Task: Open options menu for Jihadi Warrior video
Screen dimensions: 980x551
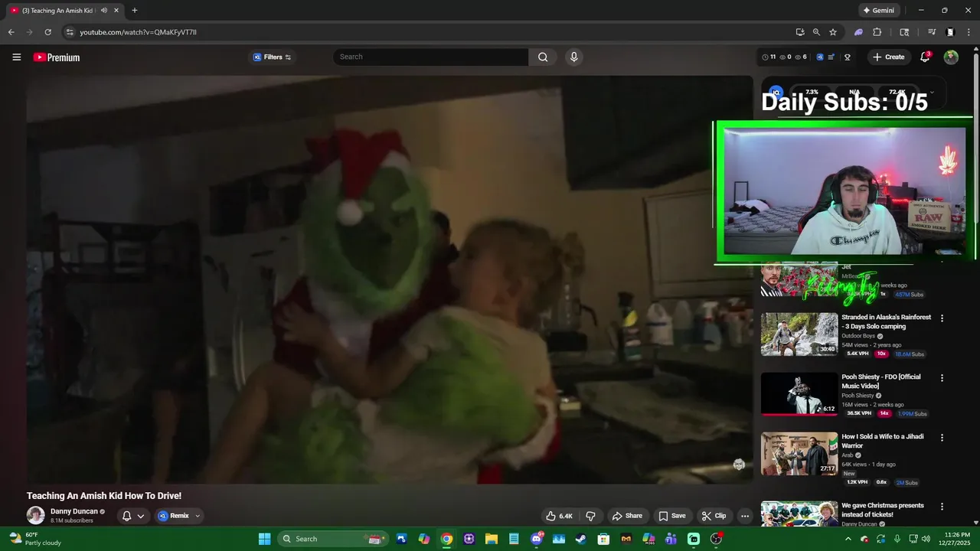Action: click(x=942, y=438)
